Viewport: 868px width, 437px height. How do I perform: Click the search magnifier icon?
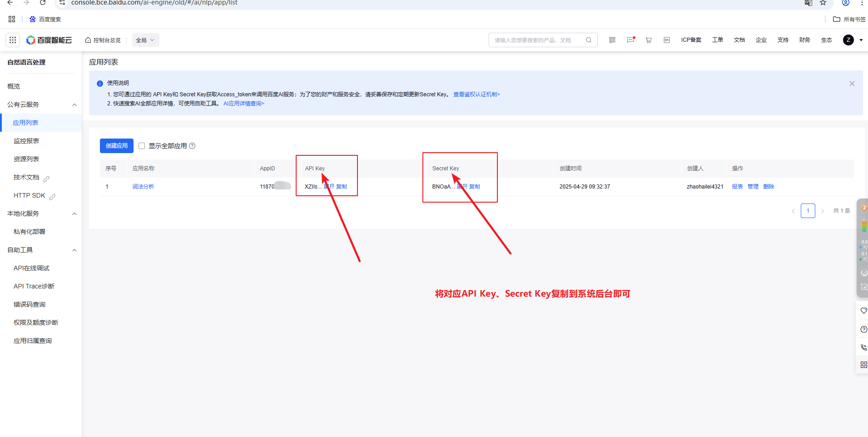coord(589,40)
